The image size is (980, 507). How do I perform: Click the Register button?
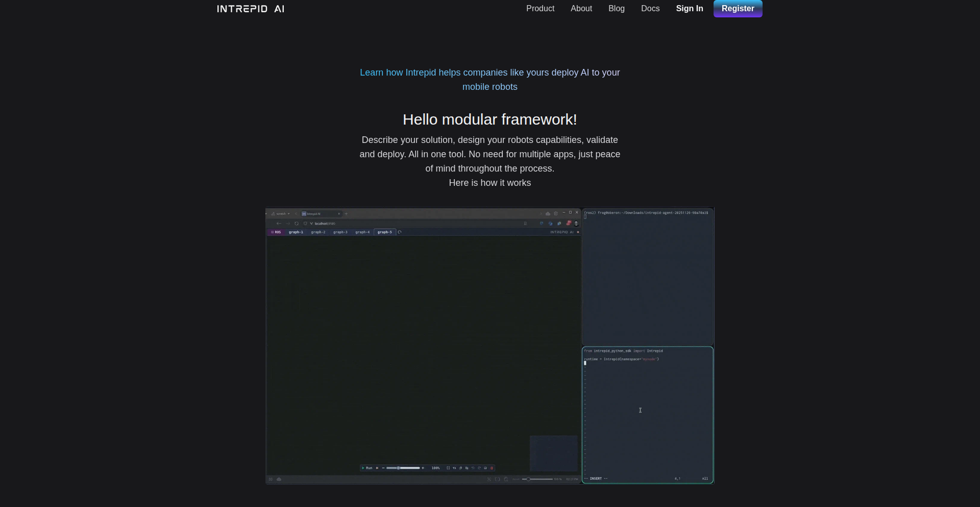click(738, 9)
